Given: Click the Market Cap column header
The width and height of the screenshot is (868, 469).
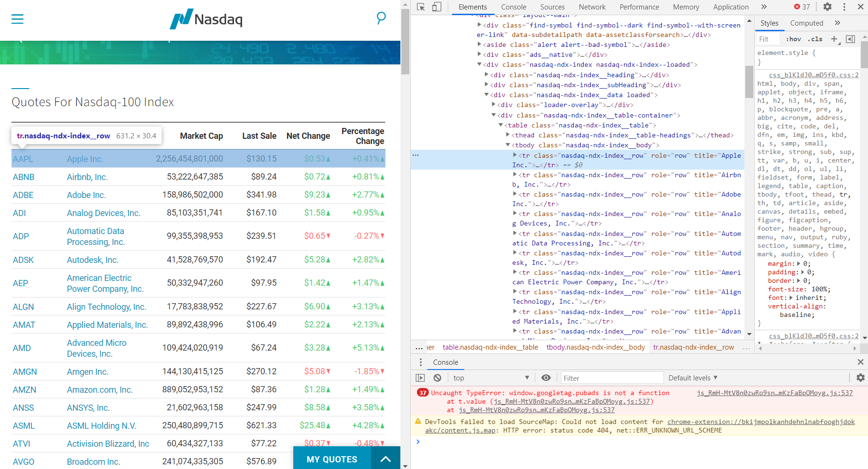Looking at the screenshot, I should tap(201, 136).
